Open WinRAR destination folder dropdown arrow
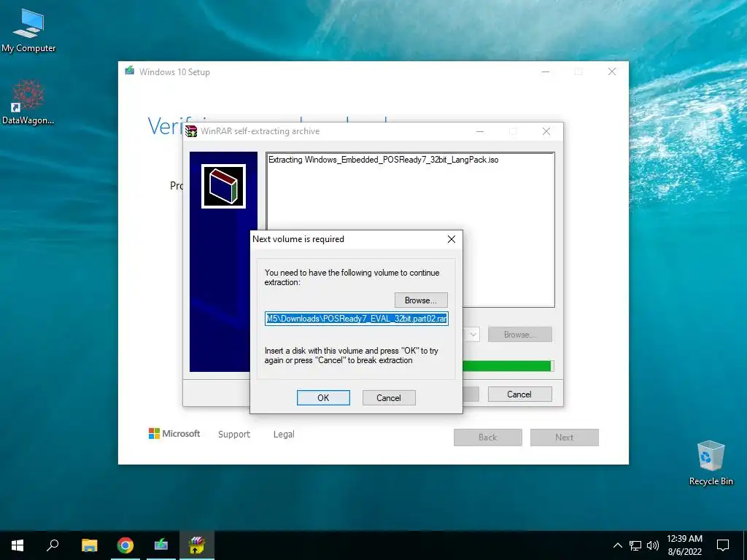 click(x=473, y=334)
